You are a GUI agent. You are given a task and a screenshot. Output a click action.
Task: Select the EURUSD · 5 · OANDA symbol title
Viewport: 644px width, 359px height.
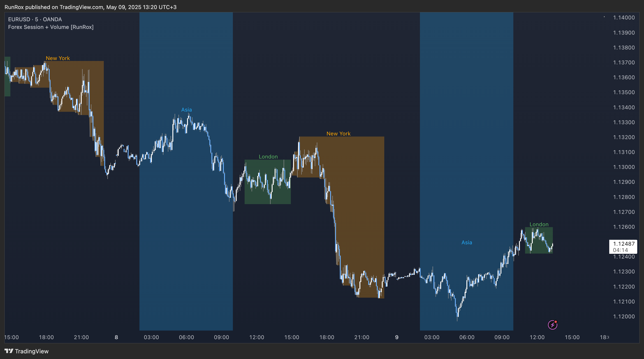[35, 19]
